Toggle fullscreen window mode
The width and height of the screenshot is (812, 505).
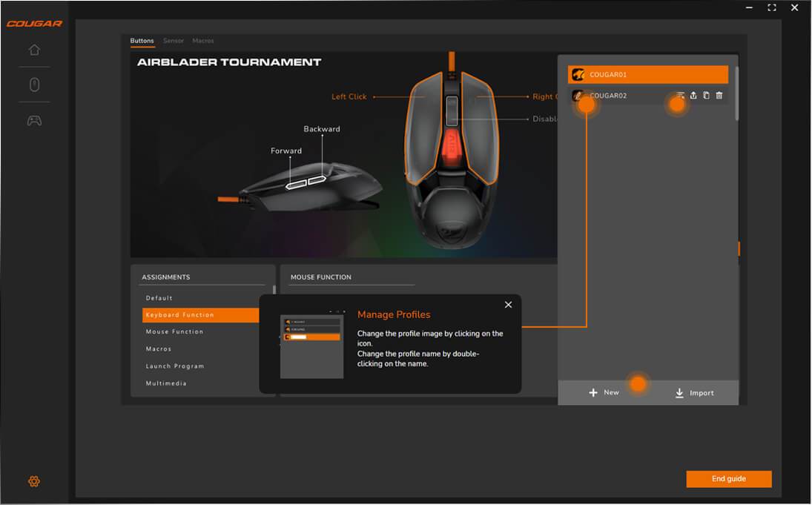click(x=772, y=7)
